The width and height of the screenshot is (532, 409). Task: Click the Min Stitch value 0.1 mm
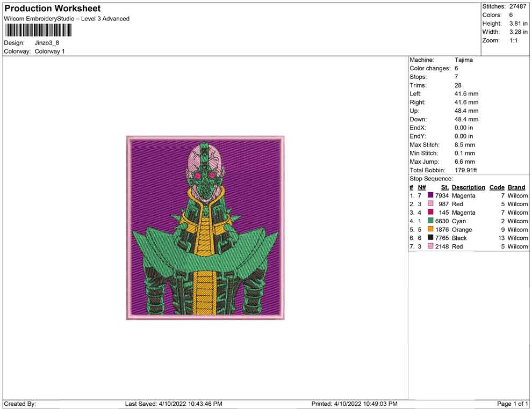(x=465, y=153)
